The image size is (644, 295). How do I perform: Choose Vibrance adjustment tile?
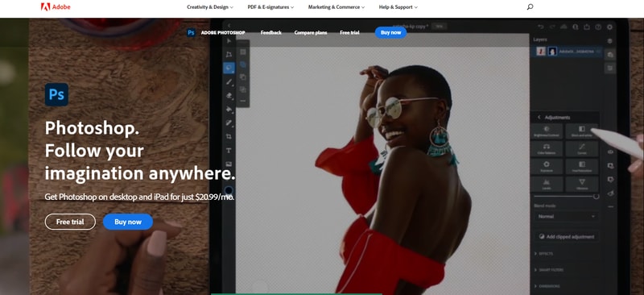[581, 184]
